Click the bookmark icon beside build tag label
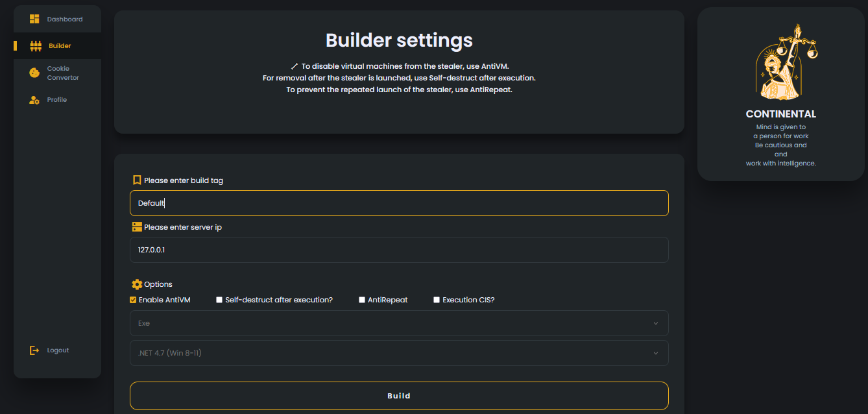 click(x=137, y=180)
